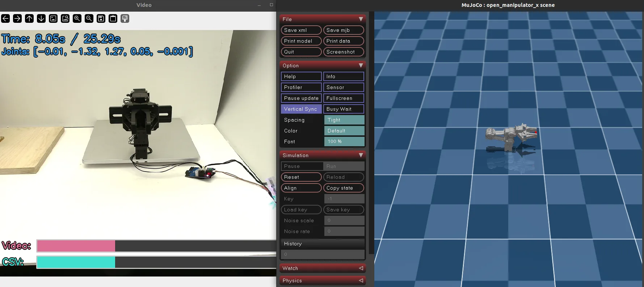Click the Save xml button
Screen dimensions: 644x287
click(301, 30)
